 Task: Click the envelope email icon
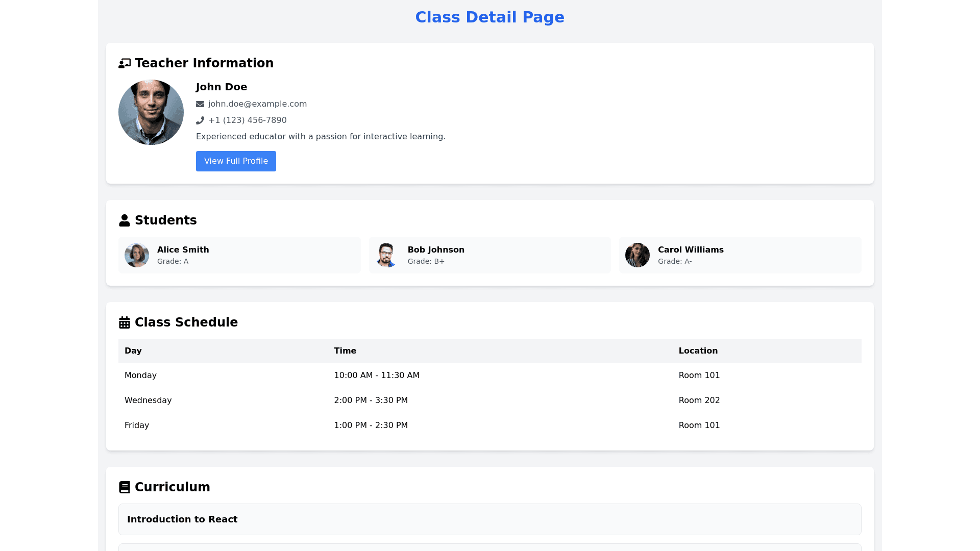[x=200, y=104]
